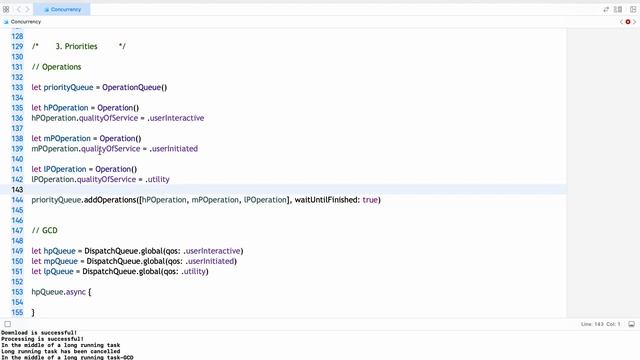
Task: Click waitUntilFinished on line 144
Action: click(x=327, y=200)
